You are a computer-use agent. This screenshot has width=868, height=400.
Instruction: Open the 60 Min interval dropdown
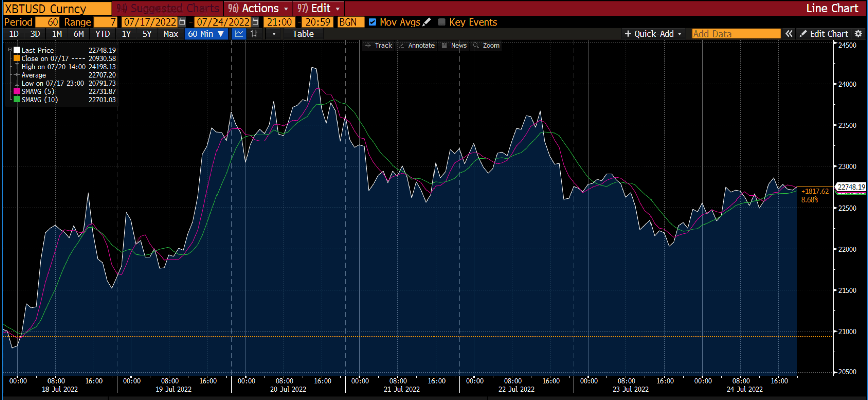[205, 34]
